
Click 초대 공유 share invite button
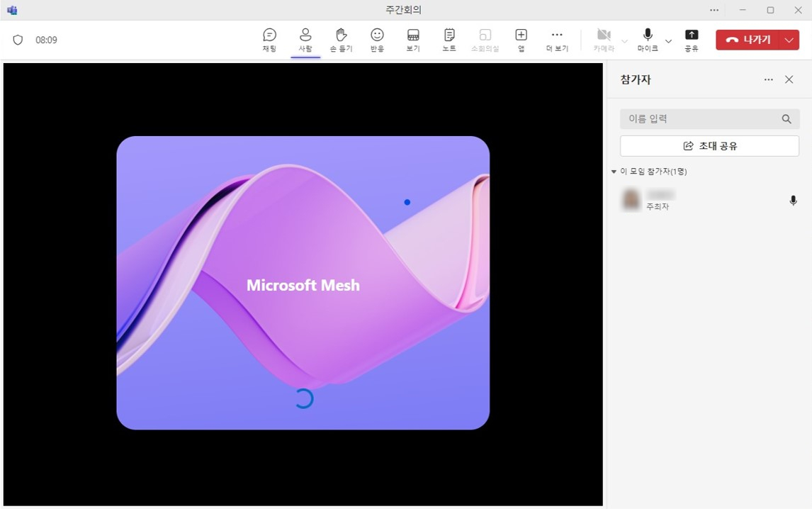pyautogui.click(x=709, y=146)
